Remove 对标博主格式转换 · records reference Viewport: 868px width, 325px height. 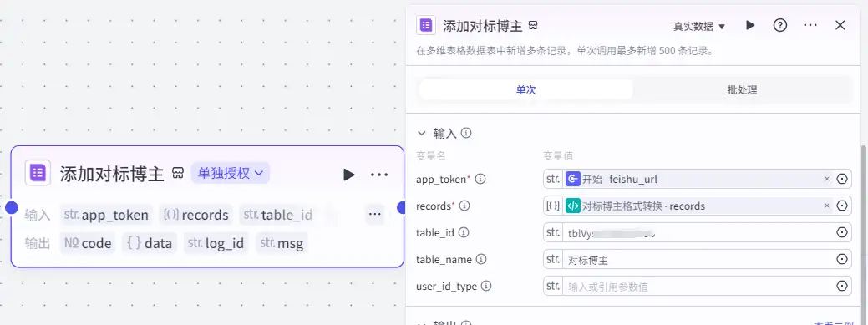827,206
